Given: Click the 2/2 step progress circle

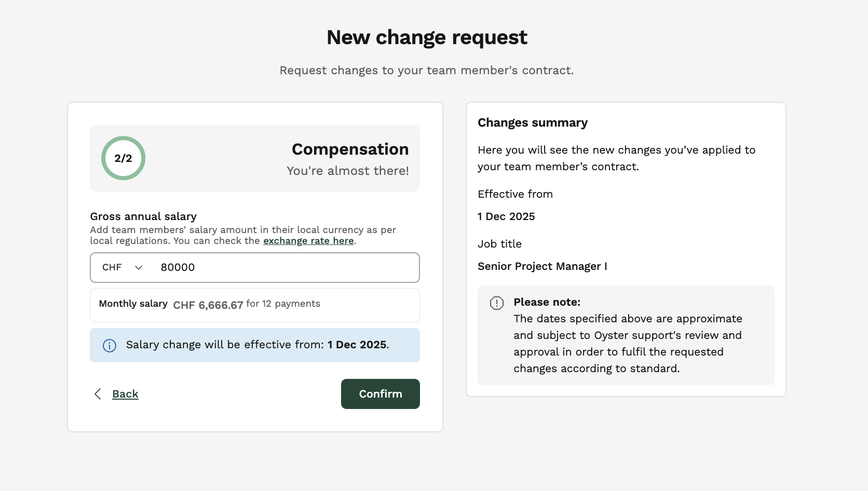Looking at the screenshot, I should pos(123,158).
